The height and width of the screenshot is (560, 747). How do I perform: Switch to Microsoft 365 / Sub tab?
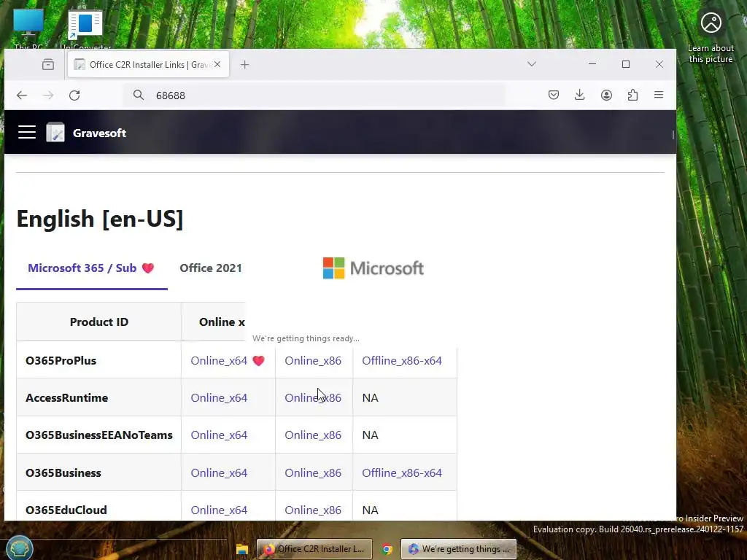[x=91, y=268]
